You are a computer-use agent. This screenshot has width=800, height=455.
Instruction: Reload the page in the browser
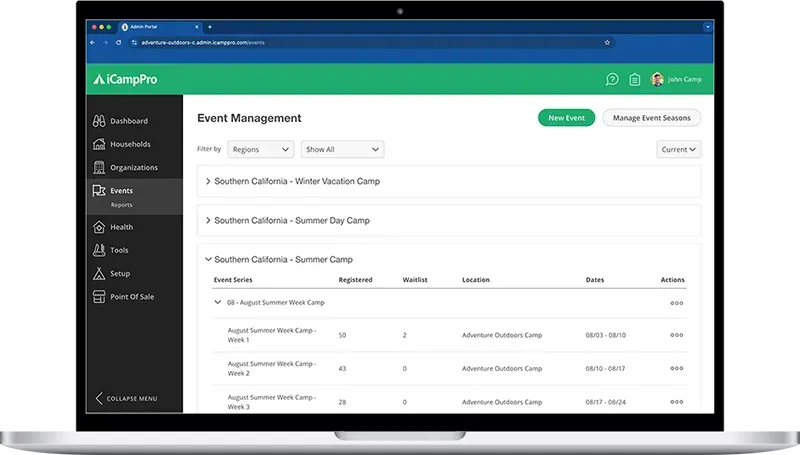pos(118,42)
